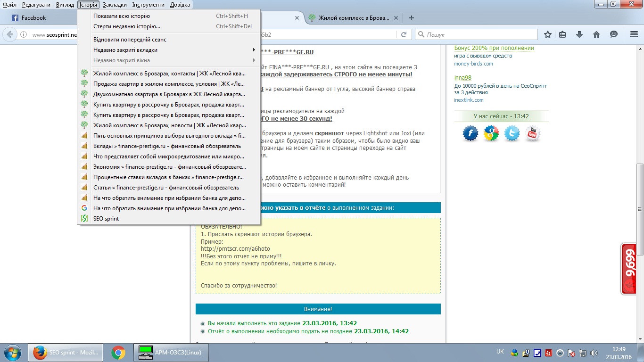Click the colored cubes tray icon

515,353
